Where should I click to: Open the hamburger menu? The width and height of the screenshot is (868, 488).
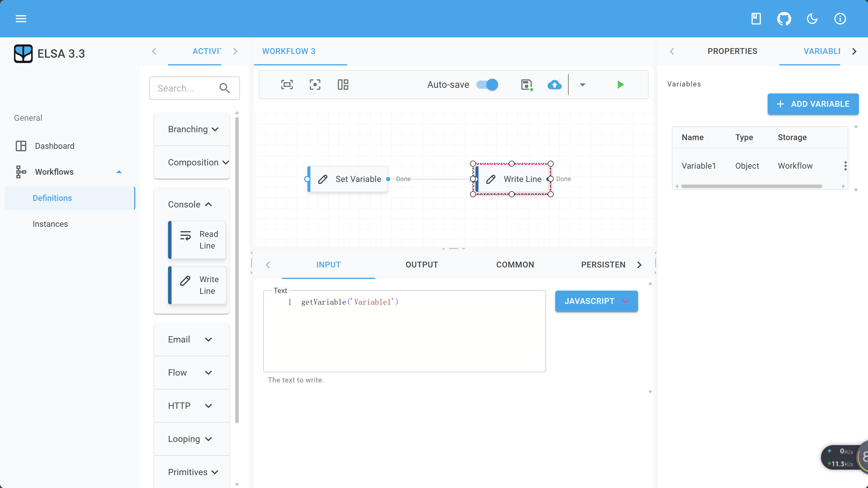coord(21,18)
